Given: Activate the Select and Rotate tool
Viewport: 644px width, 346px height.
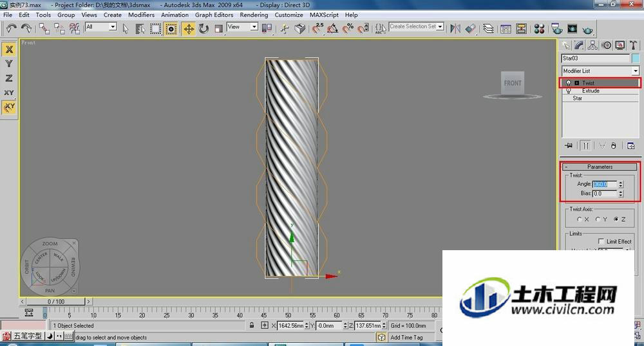Looking at the screenshot, I should [x=204, y=28].
